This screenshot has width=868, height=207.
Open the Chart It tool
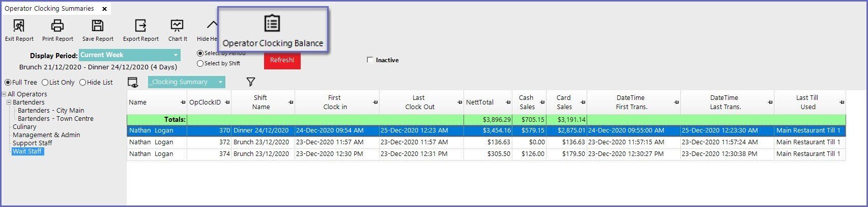coord(177,25)
